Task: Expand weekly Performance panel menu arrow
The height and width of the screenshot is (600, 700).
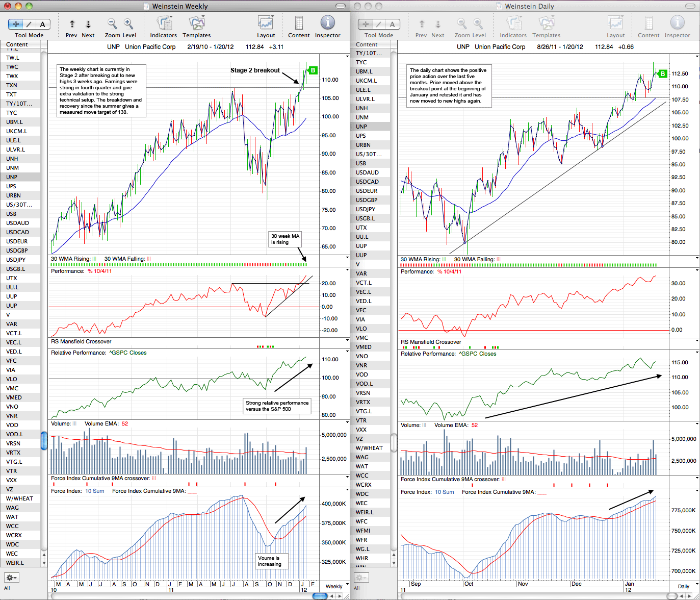Action: click(347, 270)
